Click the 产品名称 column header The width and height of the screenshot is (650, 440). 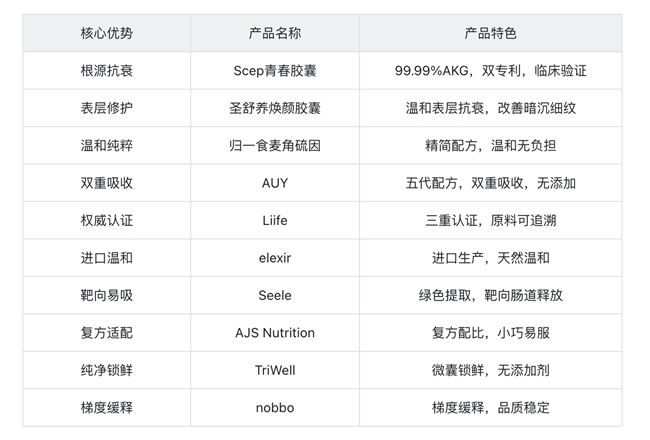[274, 33]
